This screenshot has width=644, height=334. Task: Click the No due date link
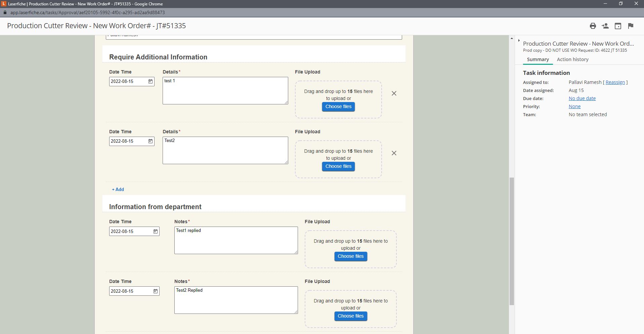[582, 98]
